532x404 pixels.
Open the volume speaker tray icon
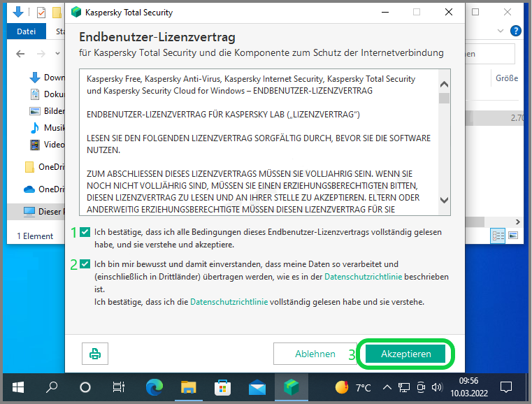click(437, 387)
